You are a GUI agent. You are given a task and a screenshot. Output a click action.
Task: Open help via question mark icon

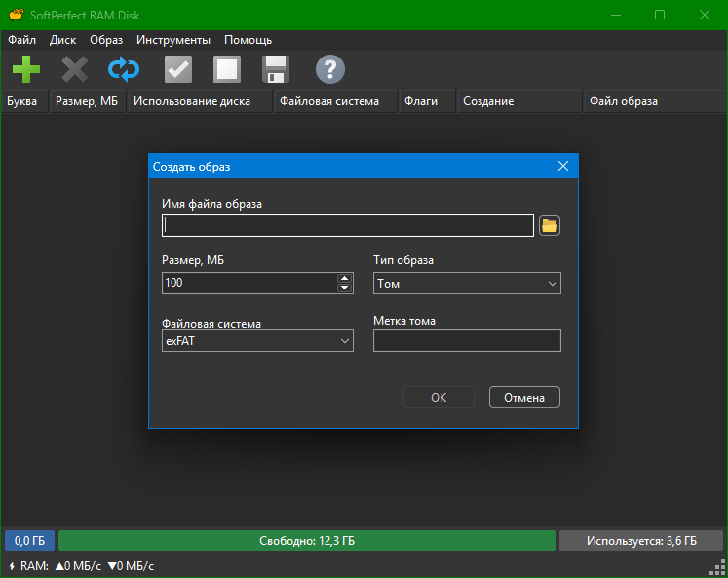point(330,69)
